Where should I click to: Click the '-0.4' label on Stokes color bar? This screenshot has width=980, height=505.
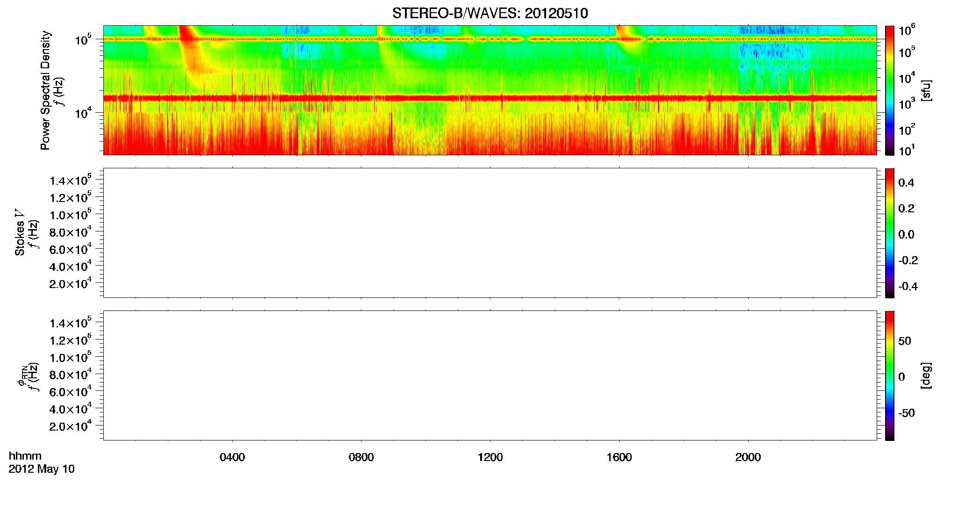click(908, 287)
